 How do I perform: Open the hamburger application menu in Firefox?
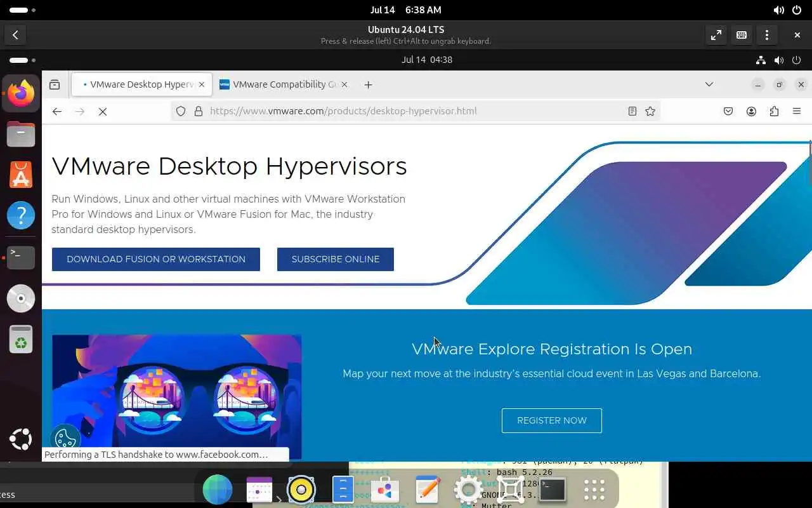click(797, 111)
